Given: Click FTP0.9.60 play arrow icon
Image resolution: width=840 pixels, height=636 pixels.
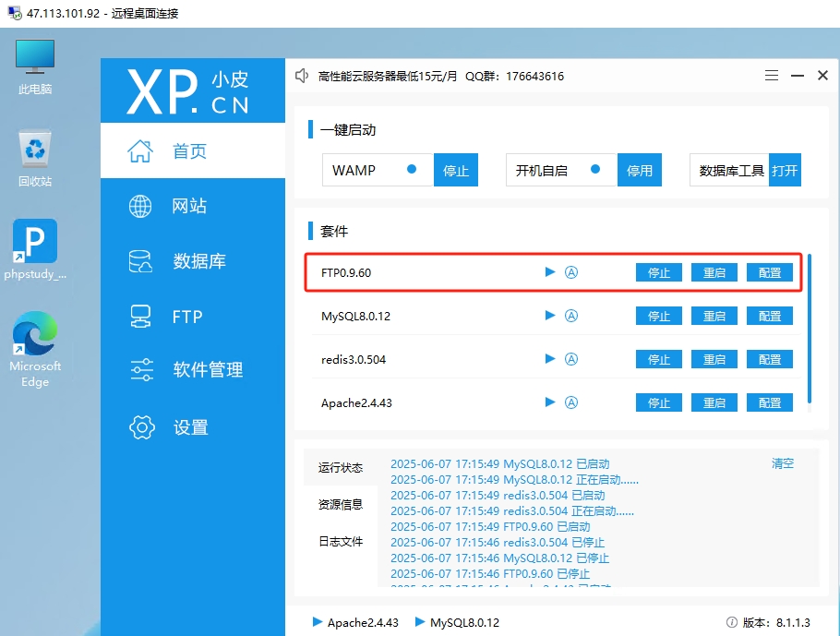Looking at the screenshot, I should (549, 271).
